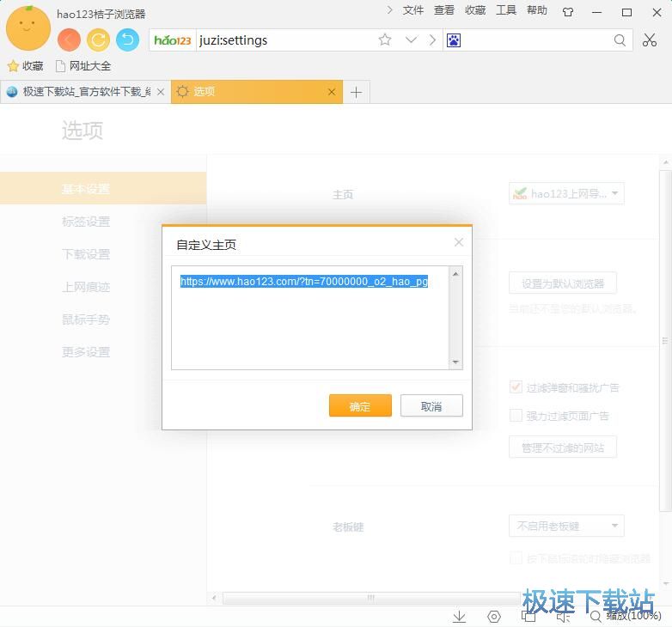The width and height of the screenshot is (672, 627).
Task: Click the magnifier search icon
Action: pos(620,40)
